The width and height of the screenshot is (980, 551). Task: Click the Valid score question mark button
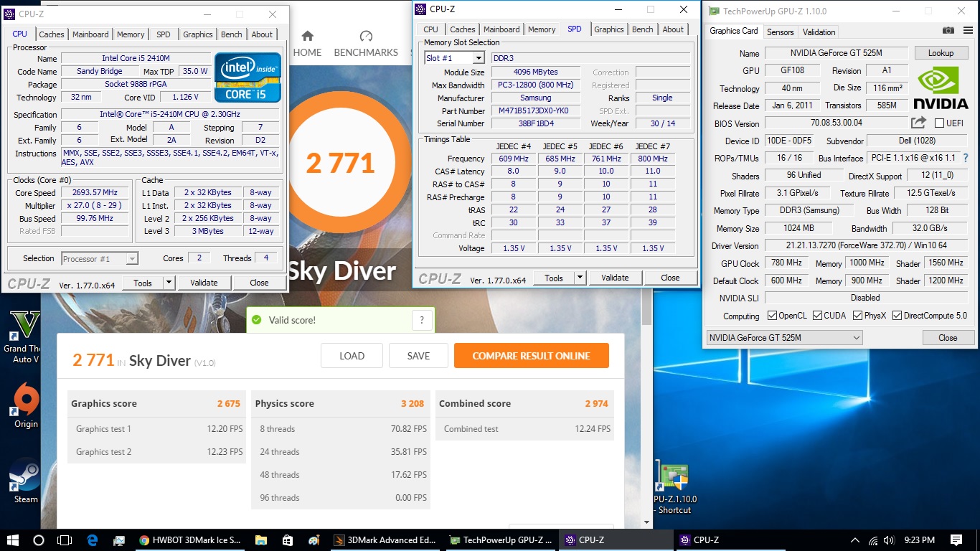click(423, 321)
